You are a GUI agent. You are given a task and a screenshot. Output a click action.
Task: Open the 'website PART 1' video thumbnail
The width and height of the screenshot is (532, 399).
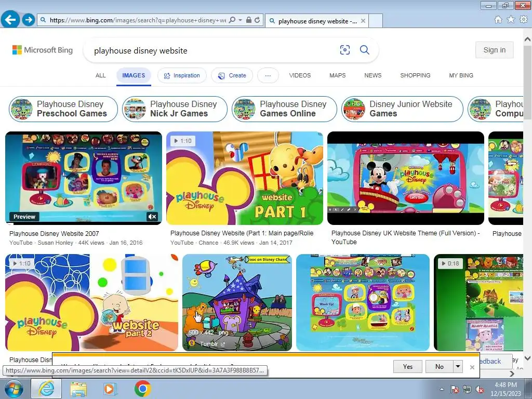click(245, 178)
